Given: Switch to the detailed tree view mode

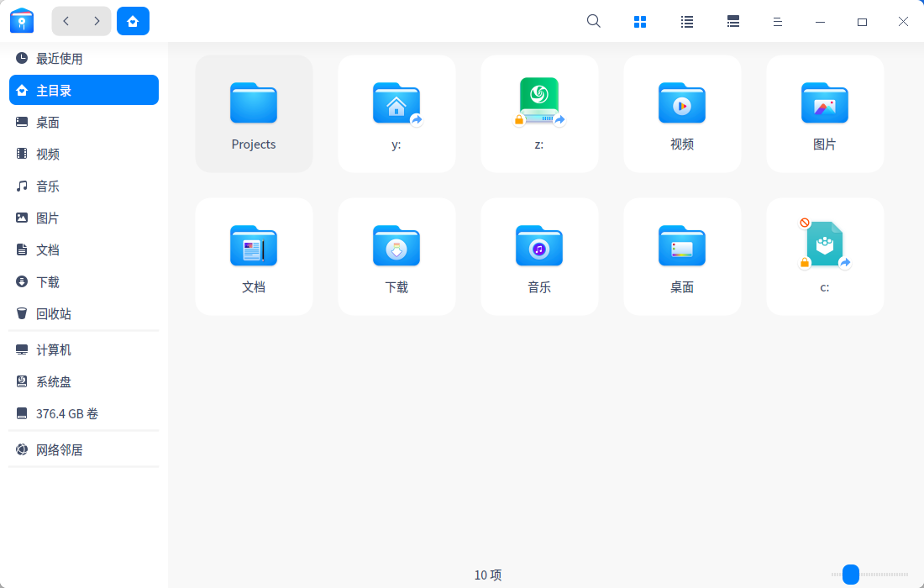Looking at the screenshot, I should point(732,21).
